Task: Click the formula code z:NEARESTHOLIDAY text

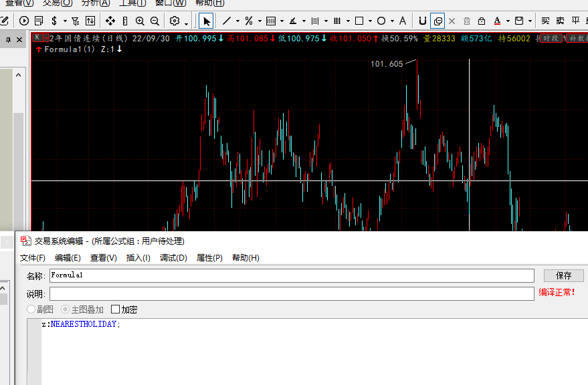Action: [81, 324]
